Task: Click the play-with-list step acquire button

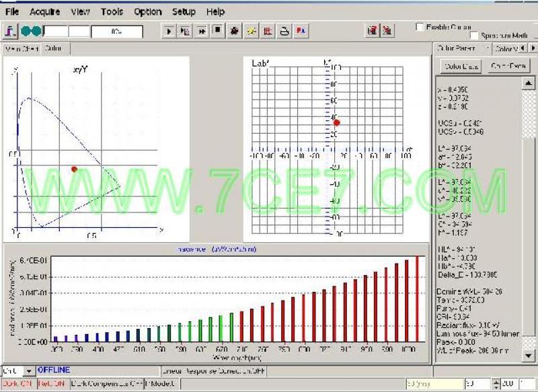Action: click(185, 31)
